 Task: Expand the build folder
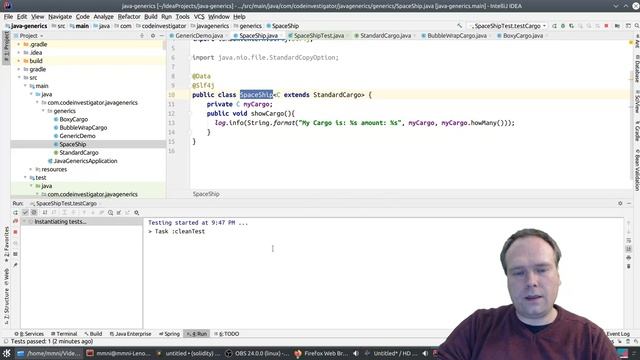point(18,61)
